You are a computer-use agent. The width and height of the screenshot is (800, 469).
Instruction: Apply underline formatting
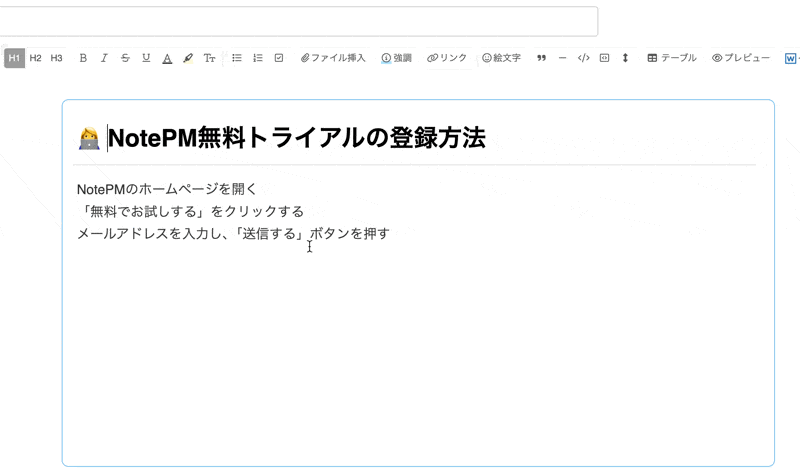146,58
